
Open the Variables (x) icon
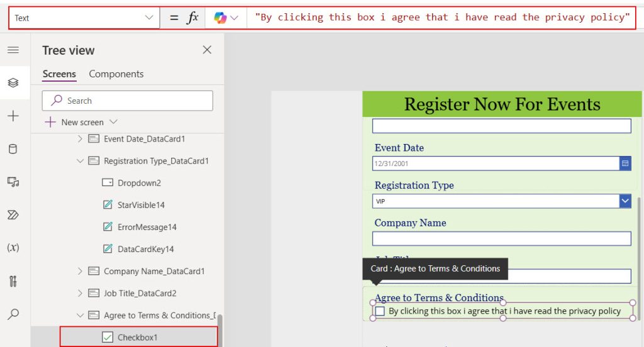pos(13,248)
